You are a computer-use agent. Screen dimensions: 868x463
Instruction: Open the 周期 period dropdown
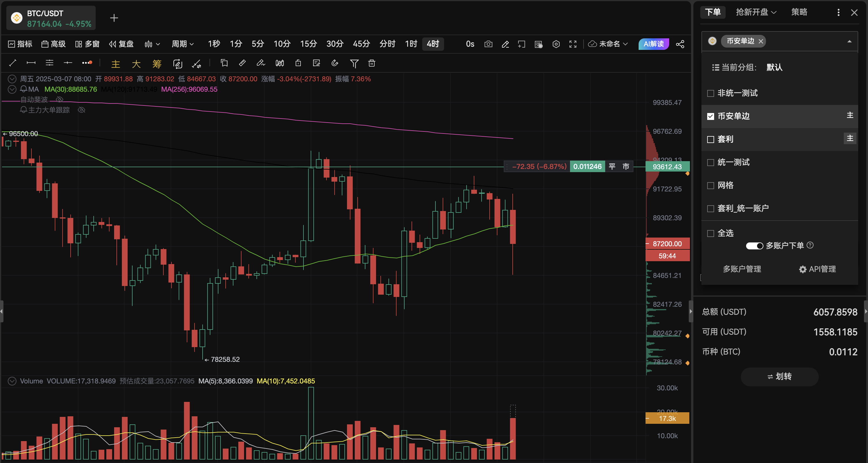[183, 44]
